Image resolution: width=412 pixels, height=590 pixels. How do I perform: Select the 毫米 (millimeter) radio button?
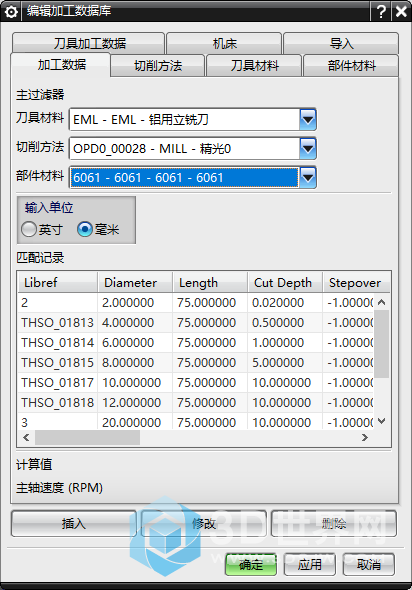[85, 229]
